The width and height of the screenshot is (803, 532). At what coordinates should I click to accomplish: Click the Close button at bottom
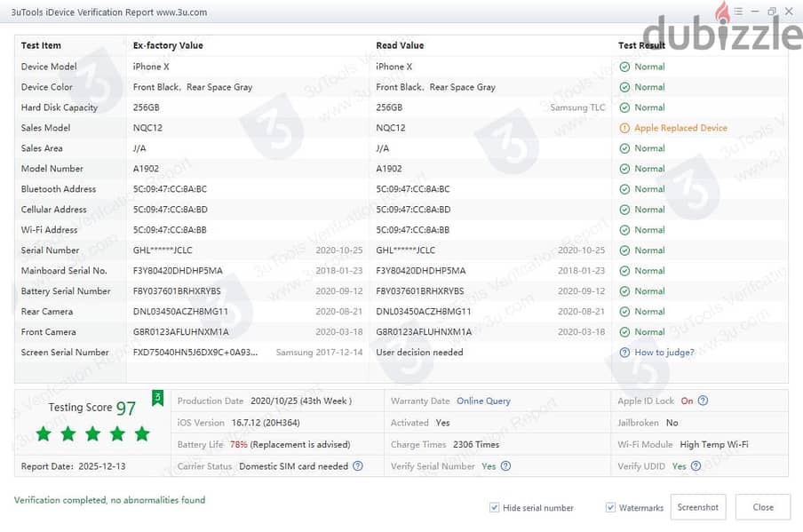(762, 507)
